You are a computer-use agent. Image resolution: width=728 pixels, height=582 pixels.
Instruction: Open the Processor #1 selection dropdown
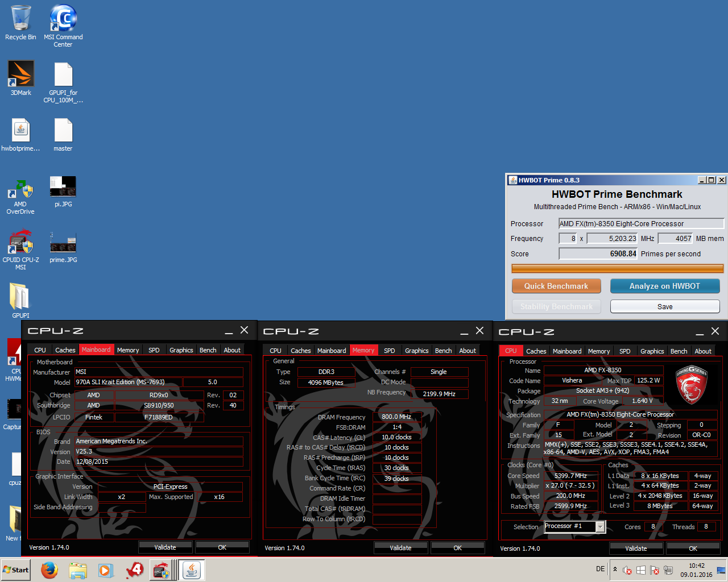pos(574,526)
